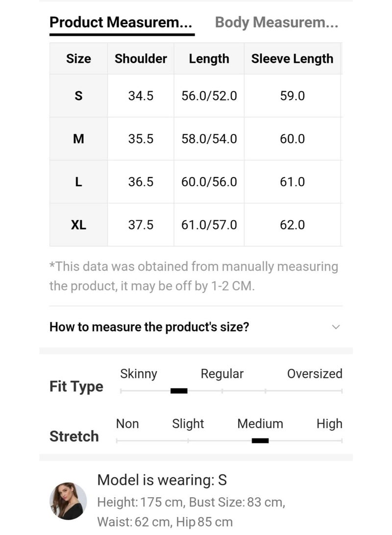Expand the how to measure chevron
Screen dimensions: 392x535
click(336, 327)
